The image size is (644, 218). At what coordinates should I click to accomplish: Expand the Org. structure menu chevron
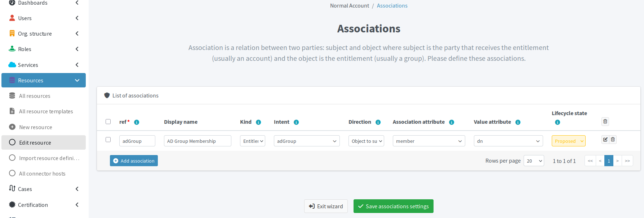tap(77, 33)
